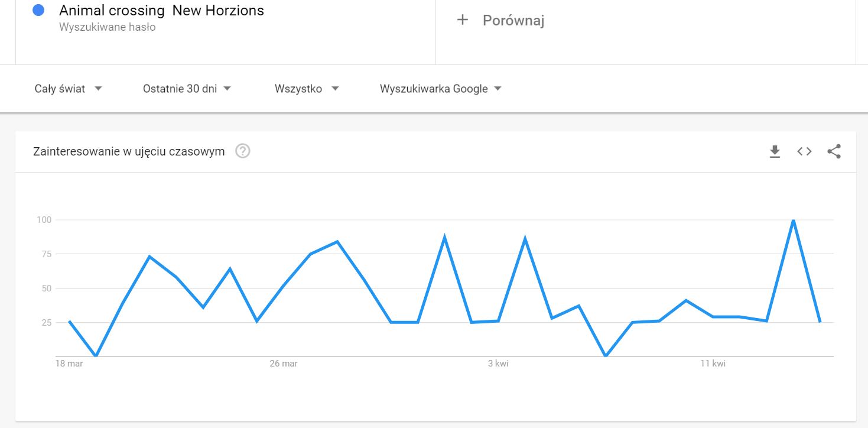The width and height of the screenshot is (868, 428).
Task: Click the 18 mar date label
Action: point(69,364)
